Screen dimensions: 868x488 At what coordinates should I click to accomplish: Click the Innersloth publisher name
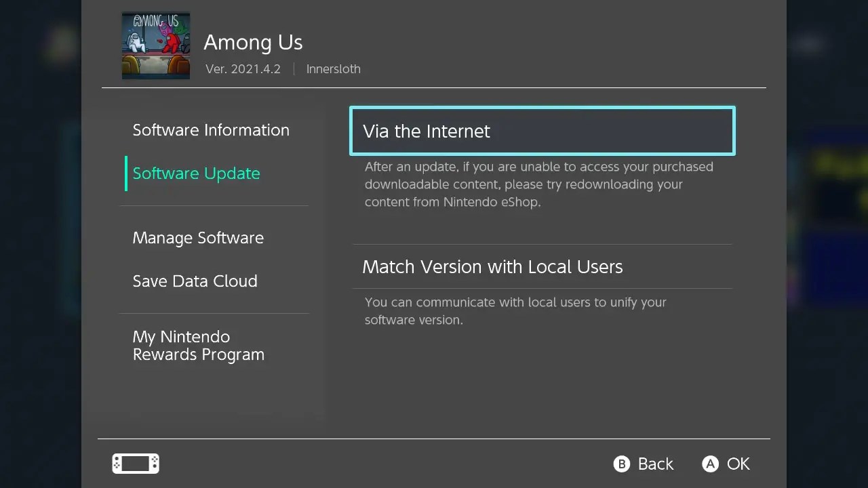coord(333,69)
